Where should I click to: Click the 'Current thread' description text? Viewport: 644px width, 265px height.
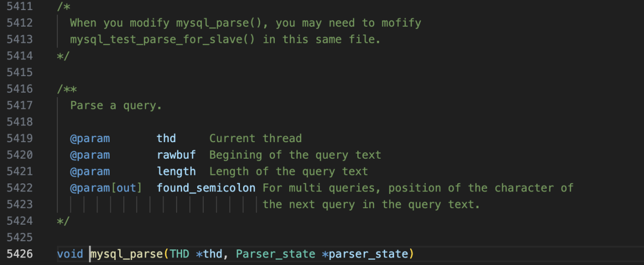click(256, 138)
